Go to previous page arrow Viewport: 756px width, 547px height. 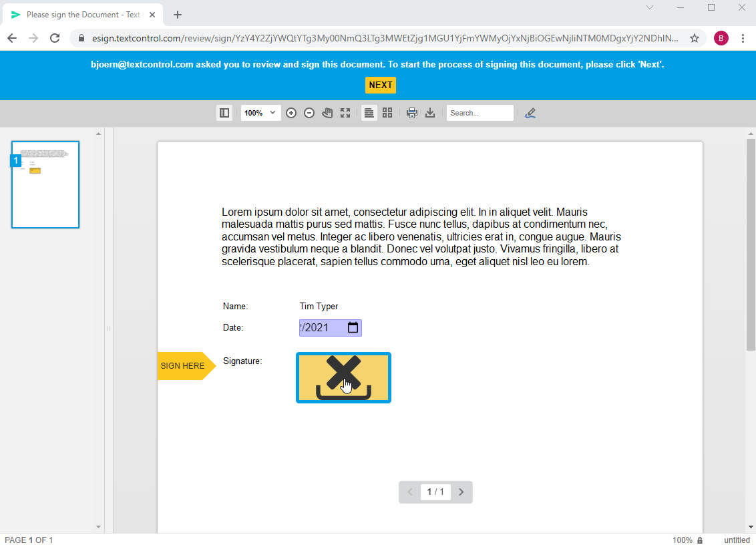(x=410, y=492)
